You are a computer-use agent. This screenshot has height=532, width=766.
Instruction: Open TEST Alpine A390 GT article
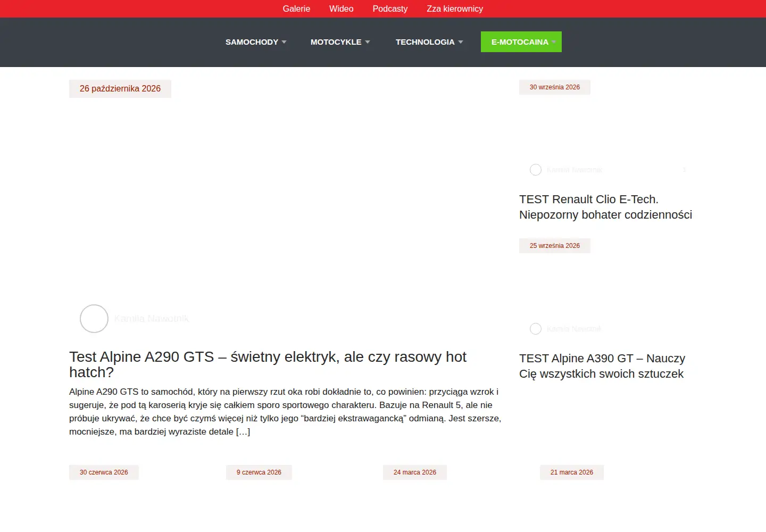click(602, 366)
